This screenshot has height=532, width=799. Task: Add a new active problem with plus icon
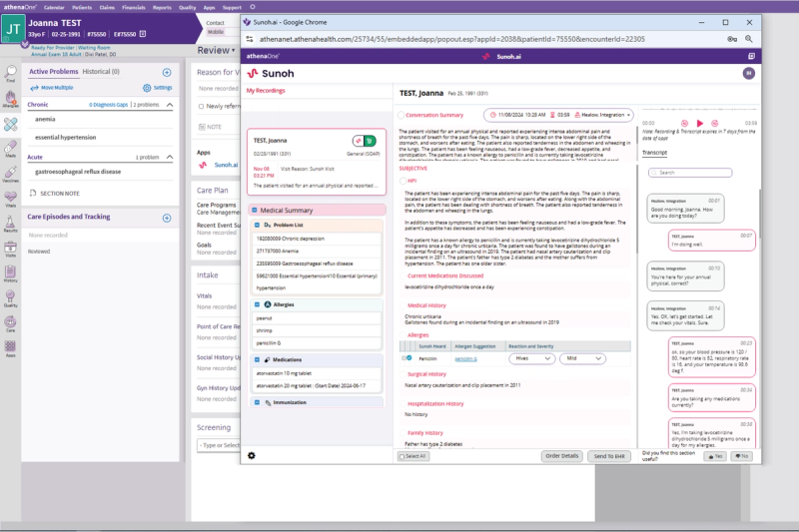(167, 72)
